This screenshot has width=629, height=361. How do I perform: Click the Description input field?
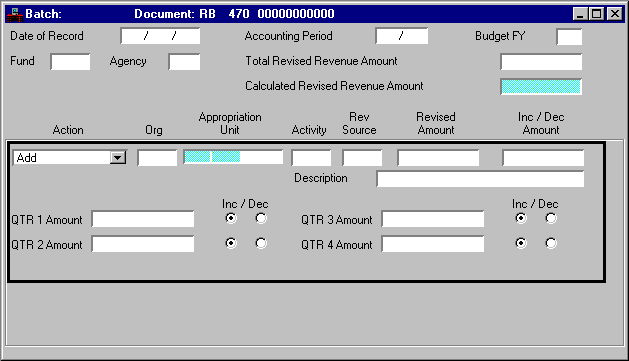[x=480, y=179]
